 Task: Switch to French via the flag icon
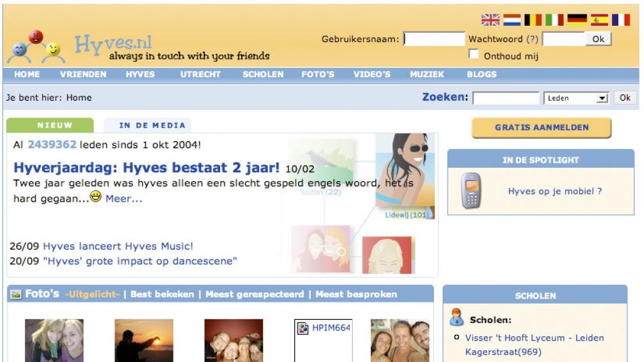point(621,19)
